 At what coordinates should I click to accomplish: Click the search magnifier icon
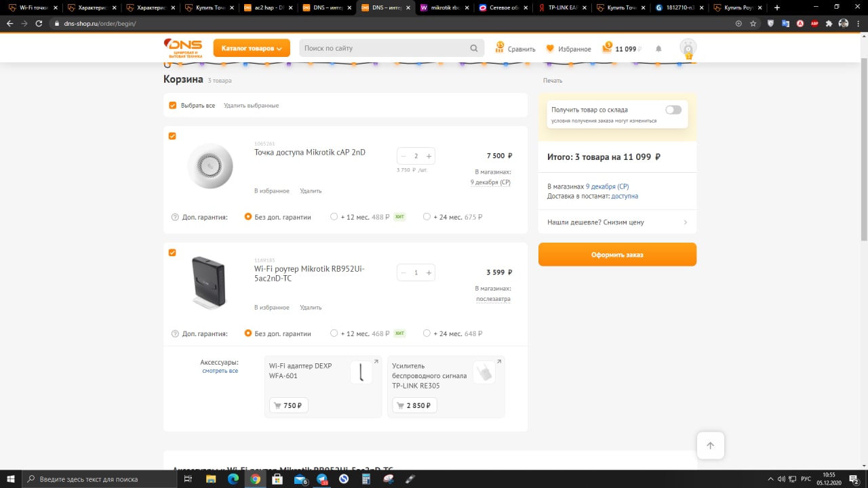tap(474, 48)
